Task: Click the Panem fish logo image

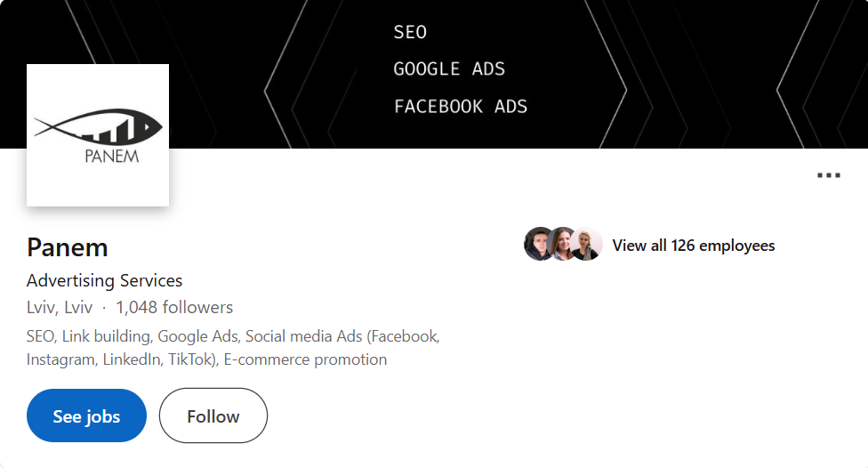Action: click(x=98, y=128)
